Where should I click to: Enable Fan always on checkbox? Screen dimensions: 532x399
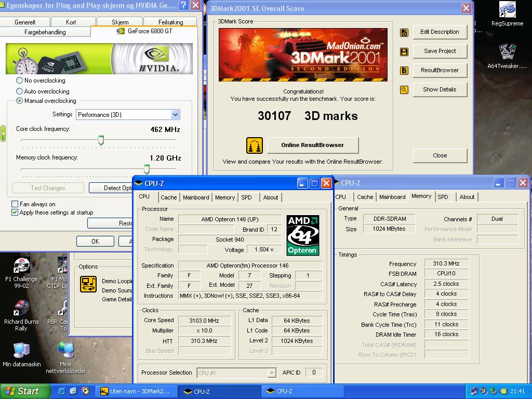pos(15,204)
